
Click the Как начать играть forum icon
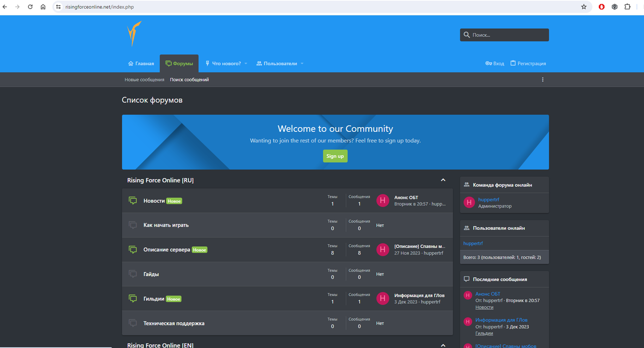point(133,225)
